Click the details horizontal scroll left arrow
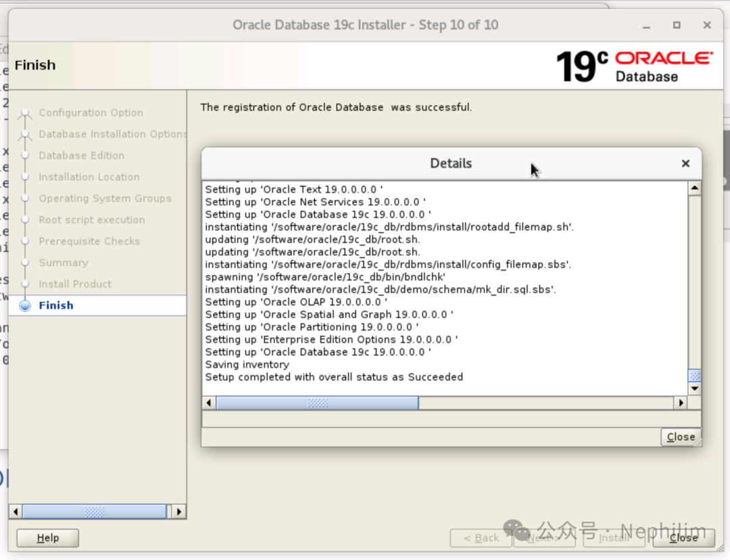 coord(209,403)
